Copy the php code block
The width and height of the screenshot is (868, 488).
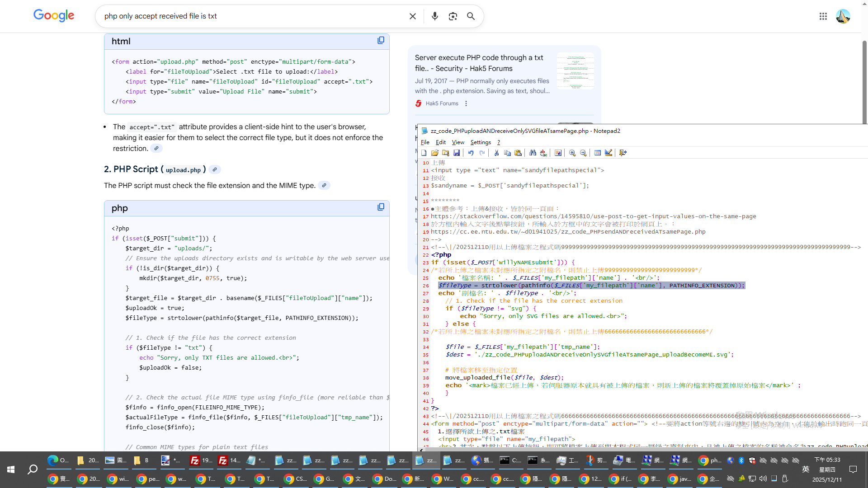[x=381, y=207]
